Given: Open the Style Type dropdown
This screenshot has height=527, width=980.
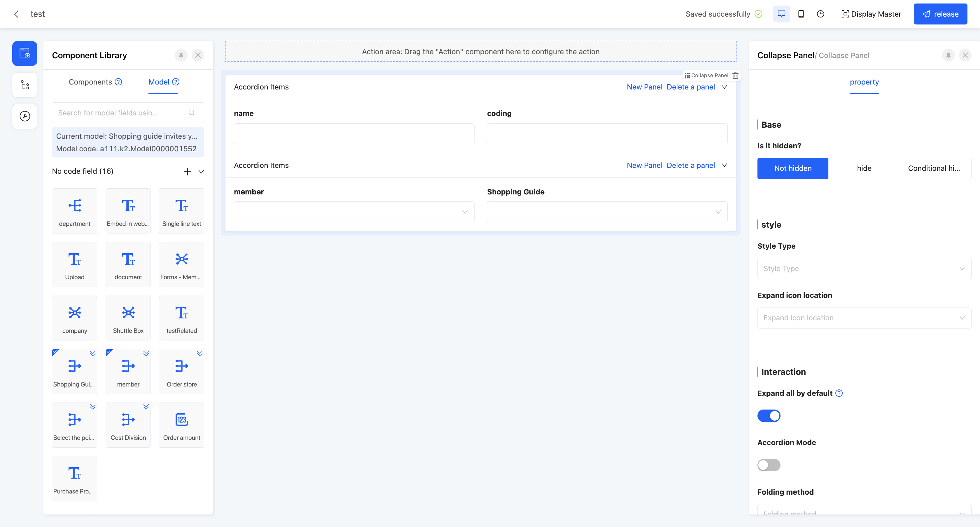Looking at the screenshot, I should 864,268.
